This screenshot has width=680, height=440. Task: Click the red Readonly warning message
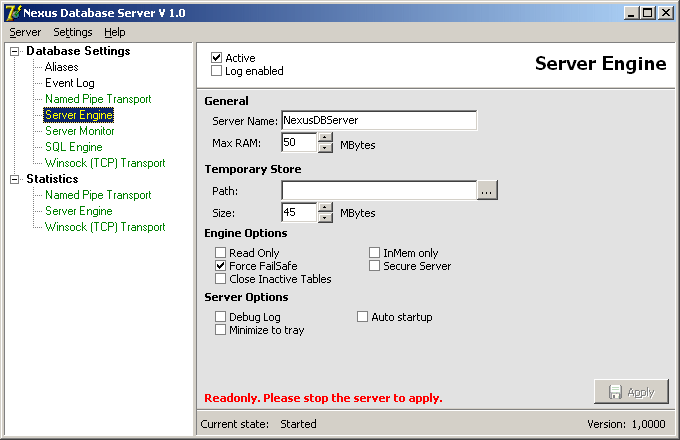tap(324, 398)
